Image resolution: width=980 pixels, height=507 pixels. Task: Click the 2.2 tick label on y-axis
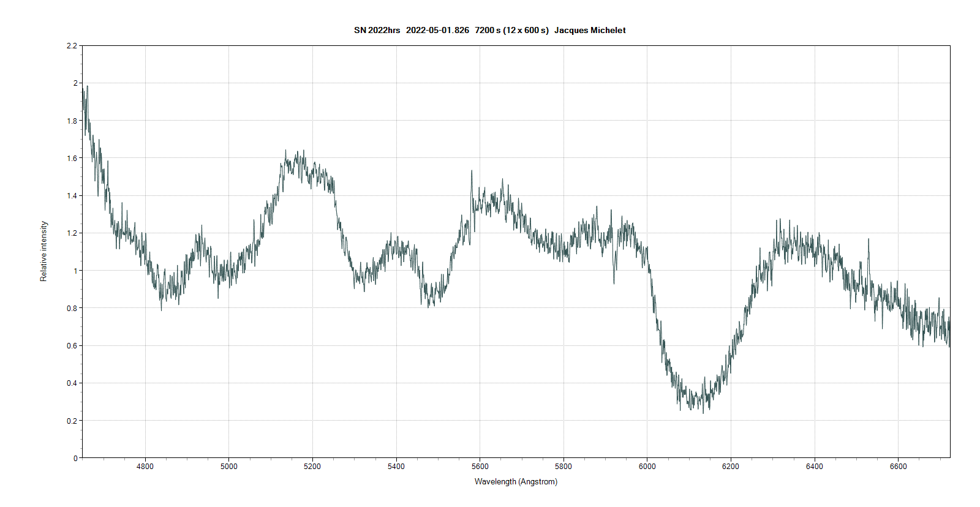(72, 46)
